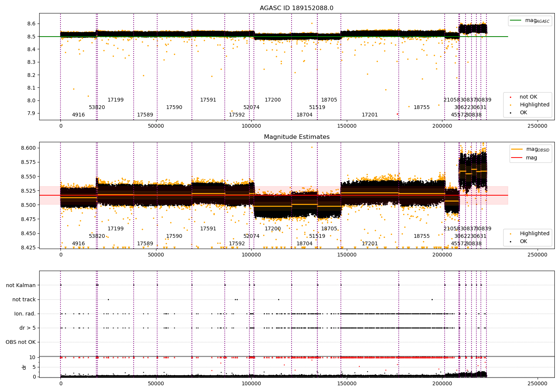560x392 pixels.
Task: Click obsid label 17201 in the top plot
Action: tap(370, 115)
